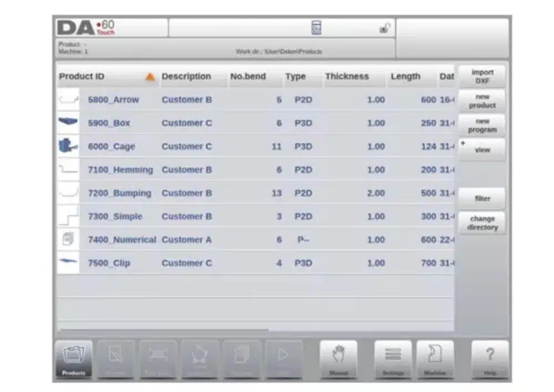Click the 6000_Cage 3D thumbnail
The width and height of the screenshot is (554, 392).
click(68, 146)
